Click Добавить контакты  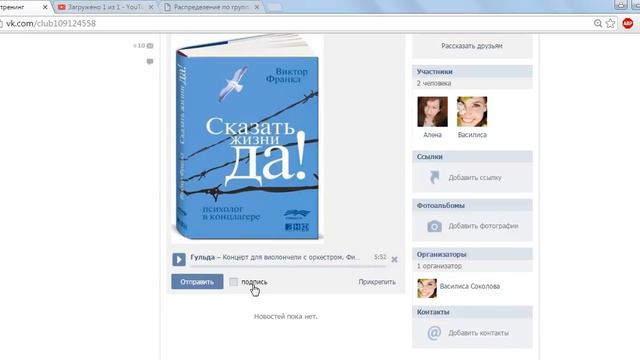point(478,333)
